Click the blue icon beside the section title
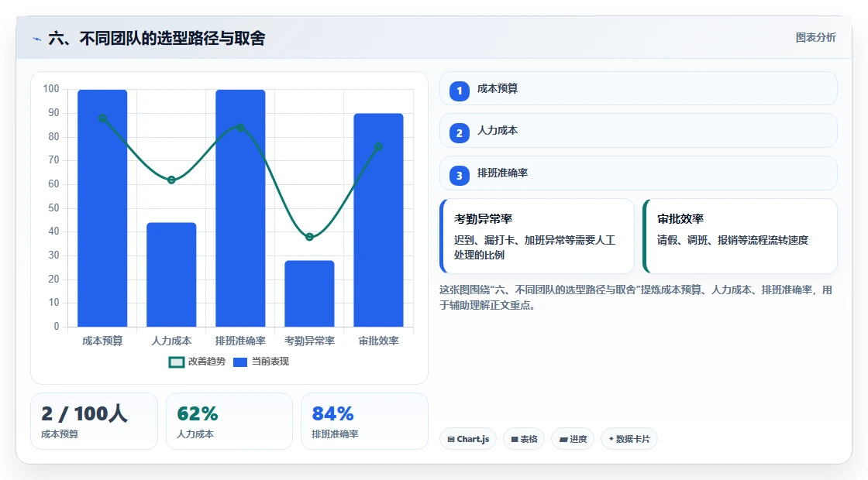 [x=36, y=39]
